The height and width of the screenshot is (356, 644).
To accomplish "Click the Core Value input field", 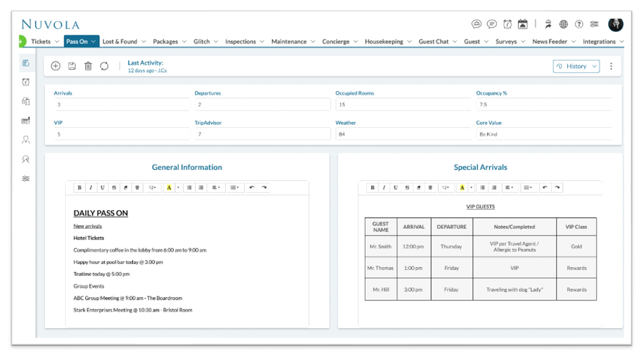I will coord(544,134).
